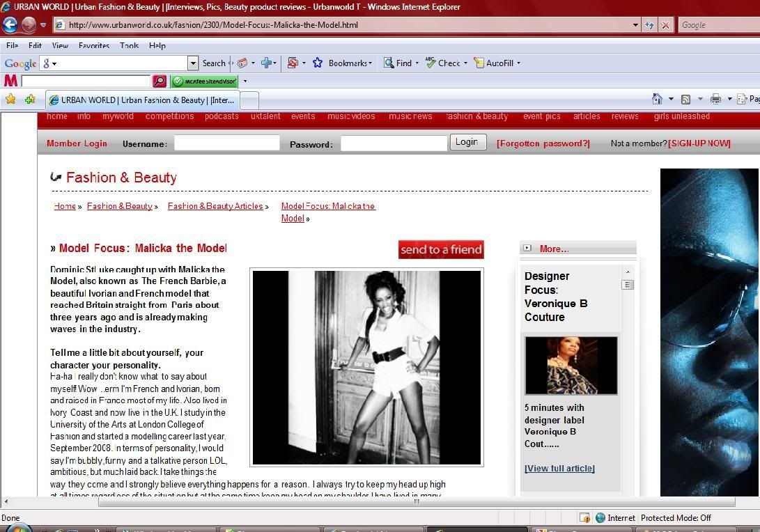The height and width of the screenshot is (532, 760).
Task: Open the Tools menu
Action: (x=129, y=45)
